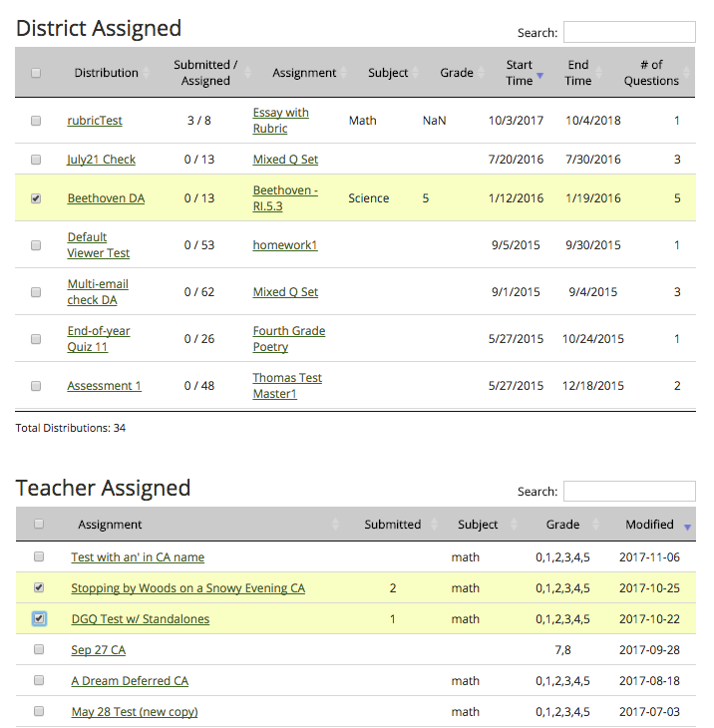
Task: Sort Teacher table by Subject column
Action: 478,525
